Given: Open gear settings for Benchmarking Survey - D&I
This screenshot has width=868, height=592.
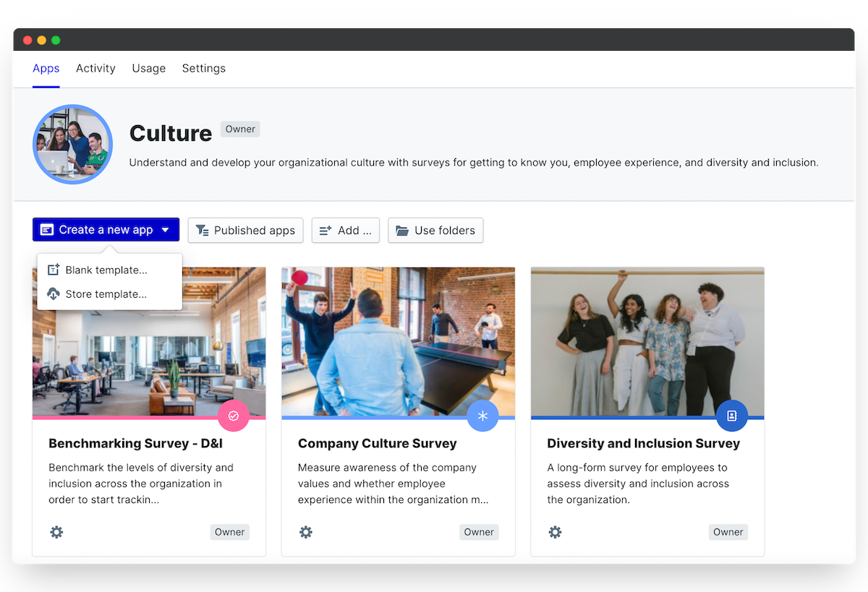Looking at the screenshot, I should pos(56,532).
